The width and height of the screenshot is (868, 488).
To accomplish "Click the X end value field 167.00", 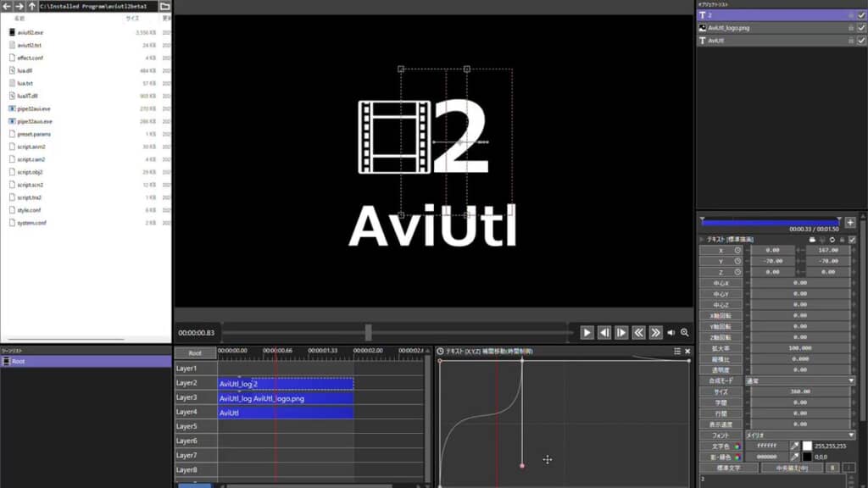I will coord(828,250).
